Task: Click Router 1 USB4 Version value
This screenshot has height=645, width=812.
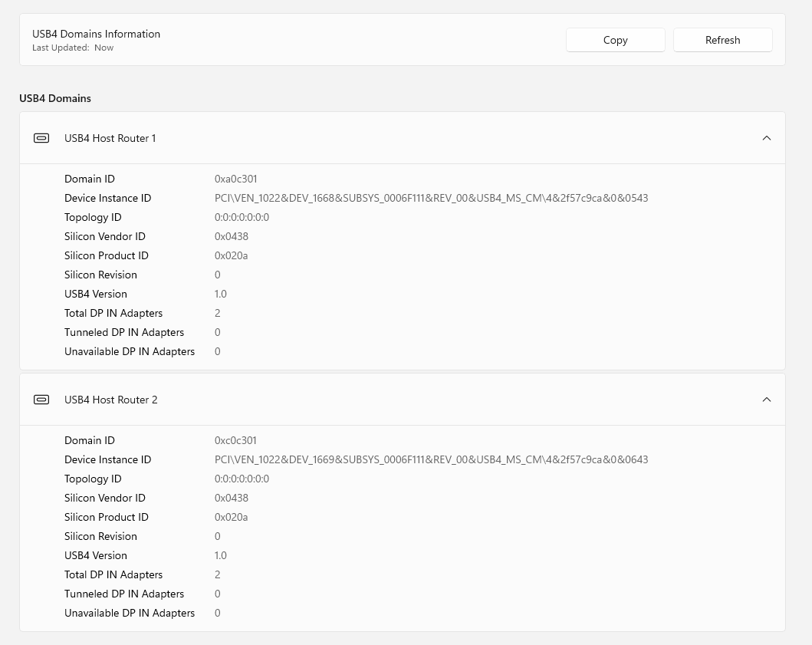Action: click(x=221, y=294)
